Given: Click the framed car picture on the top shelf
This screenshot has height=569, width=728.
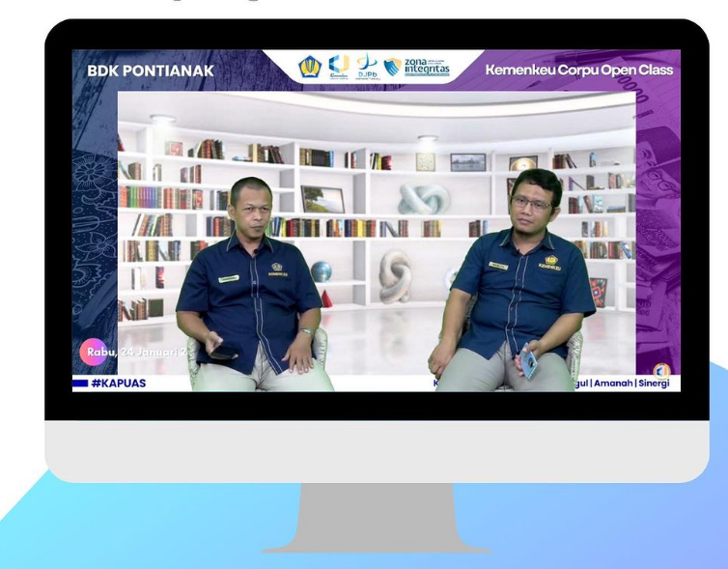Looking at the screenshot, I should coord(467,162).
